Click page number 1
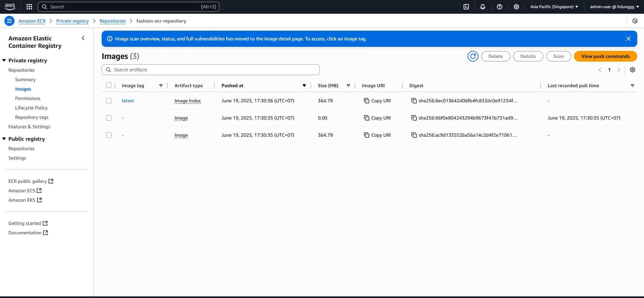 coord(609,70)
